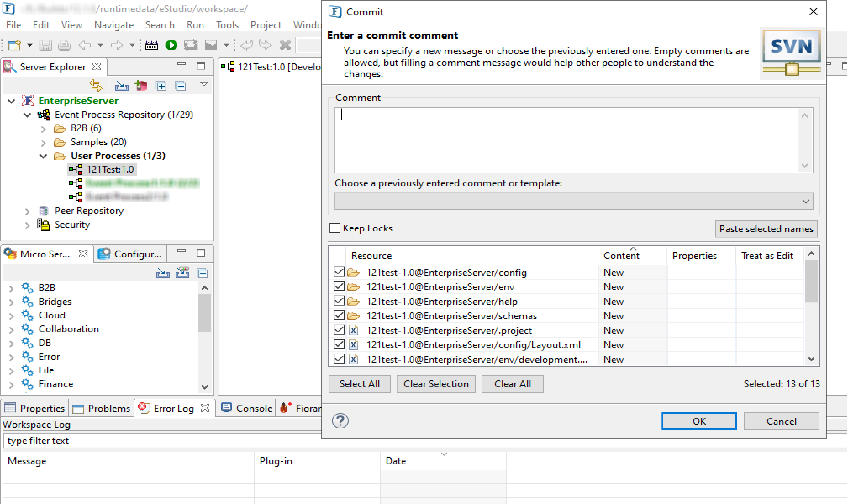Image resolution: width=847 pixels, height=504 pixels.
Task: Close the Server Explorer view tab
Action: point(97,67)
